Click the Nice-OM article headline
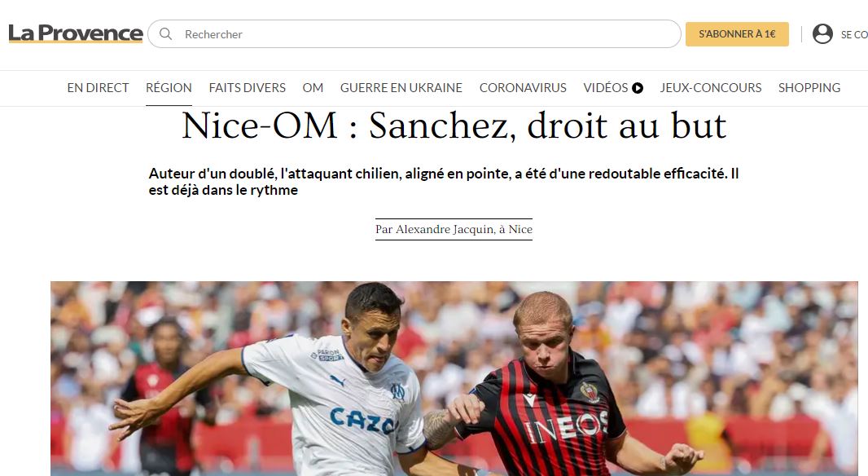 coord(454,126)
